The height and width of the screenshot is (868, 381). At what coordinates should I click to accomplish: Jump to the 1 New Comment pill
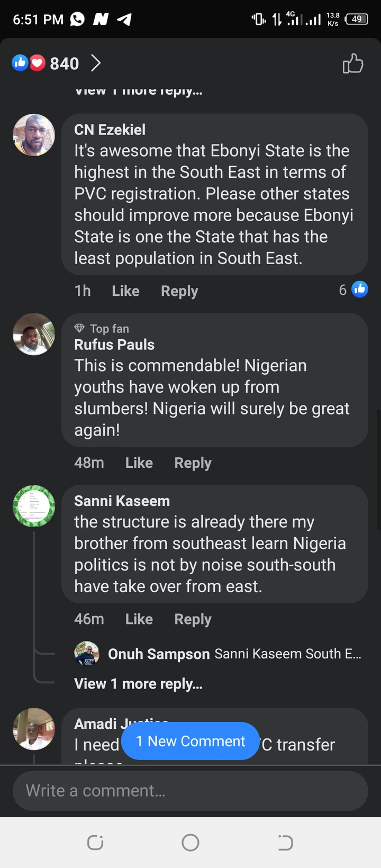(190, 741)
